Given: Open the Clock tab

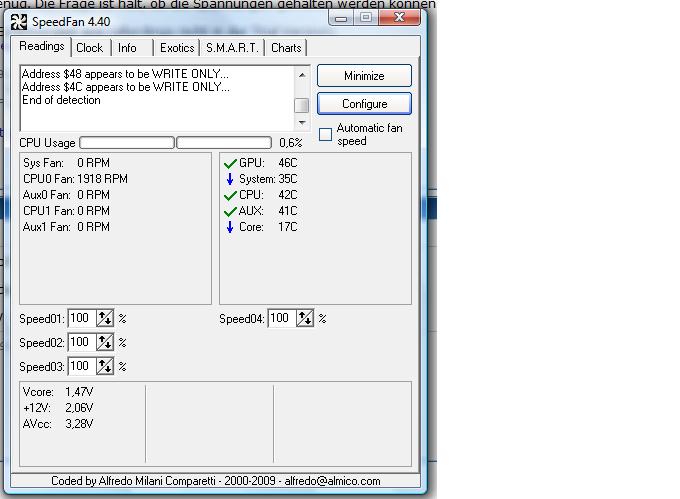Looking at the screenshot, I should coord(89,48).
